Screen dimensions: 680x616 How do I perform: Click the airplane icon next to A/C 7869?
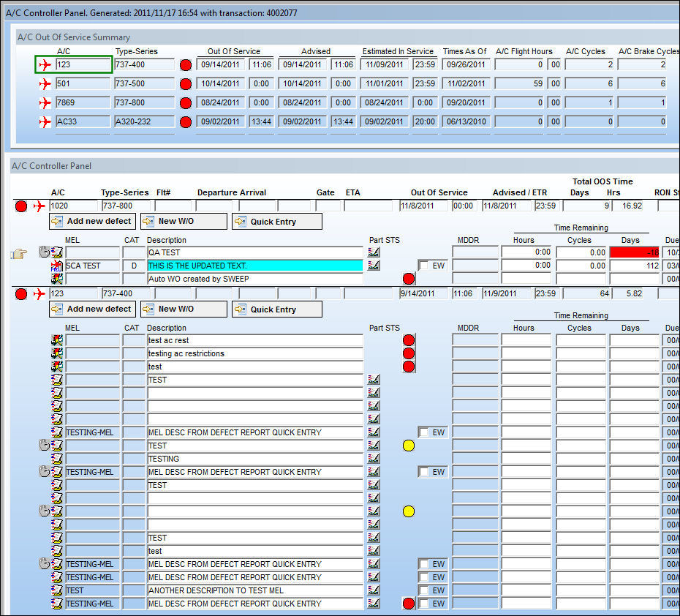45,103
